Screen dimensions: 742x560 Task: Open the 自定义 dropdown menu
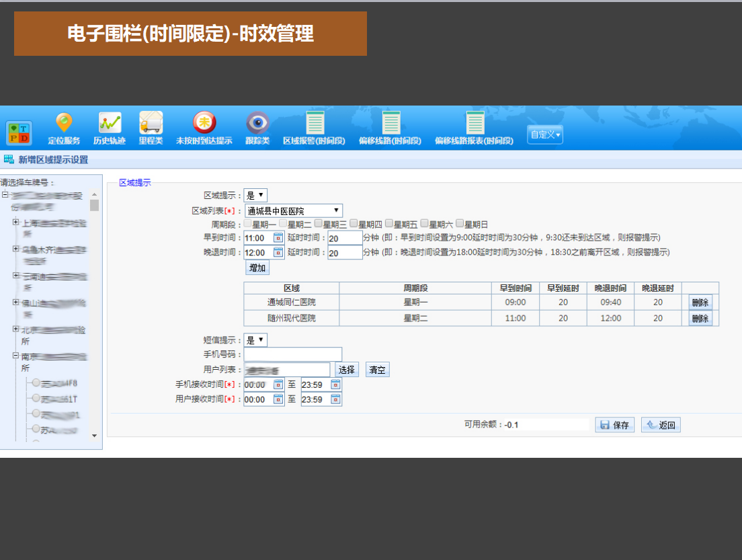tap(544, 134)
